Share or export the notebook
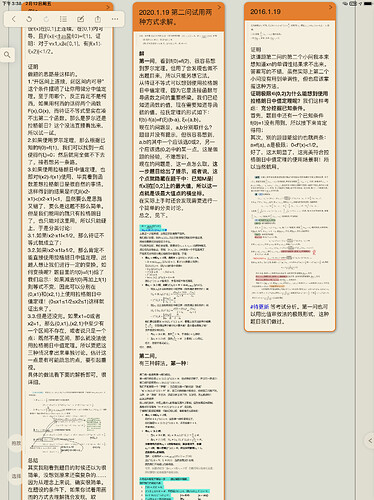Viewport: 374px width, 500px height. (98, 19)
